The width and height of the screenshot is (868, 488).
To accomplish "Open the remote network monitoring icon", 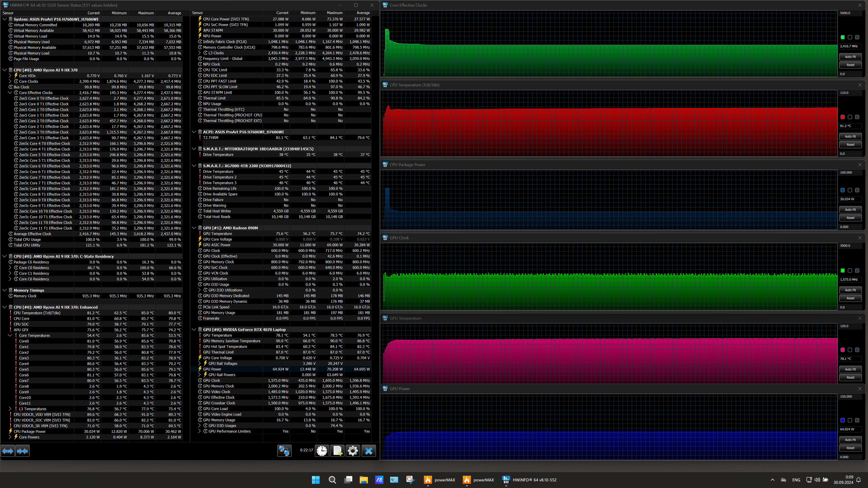I will (284, 451).
